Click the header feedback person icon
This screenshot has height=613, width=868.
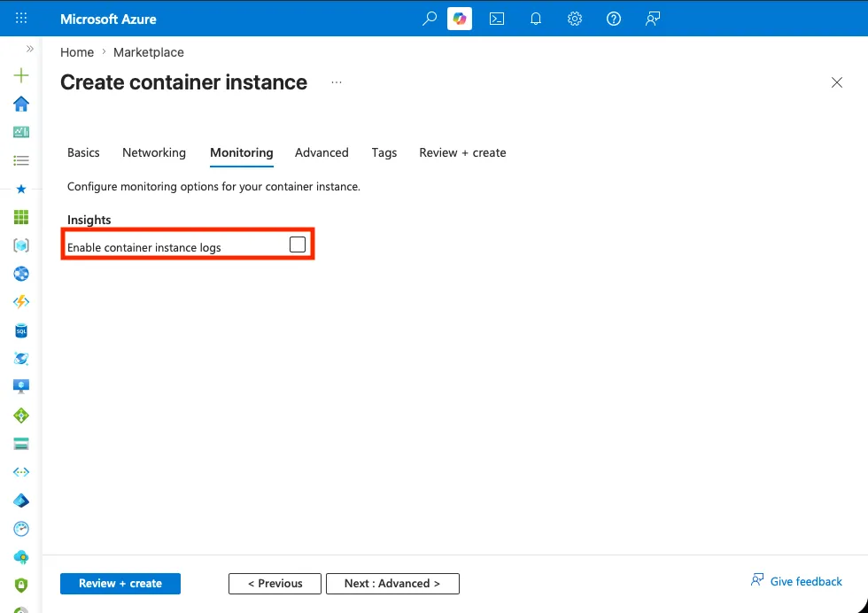click(653, 19)
